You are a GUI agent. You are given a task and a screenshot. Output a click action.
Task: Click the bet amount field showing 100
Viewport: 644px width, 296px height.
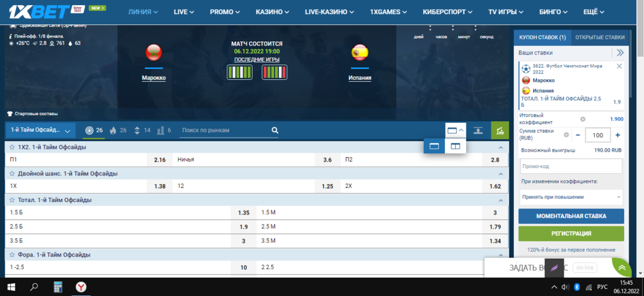[x=598, y=135]
